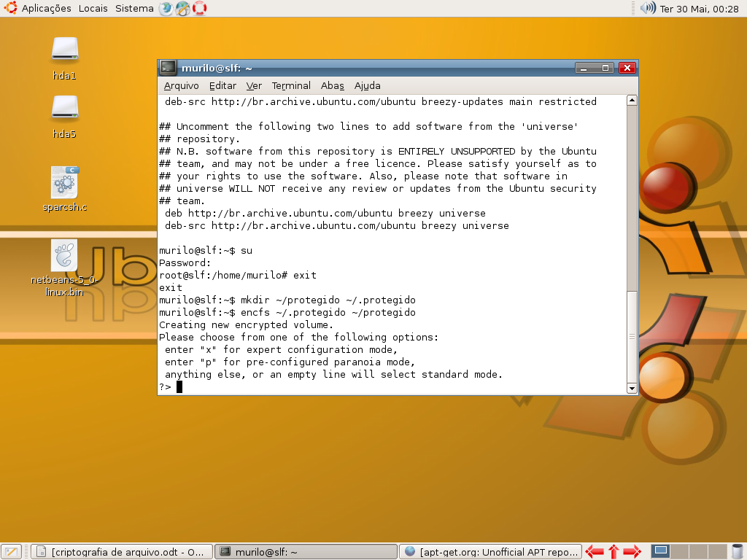Image resolution: width=747 pixels, height=560 pixels.
Task: Select netbeans-5_0-linux.bin file on desktop
Action: point(64,268)
